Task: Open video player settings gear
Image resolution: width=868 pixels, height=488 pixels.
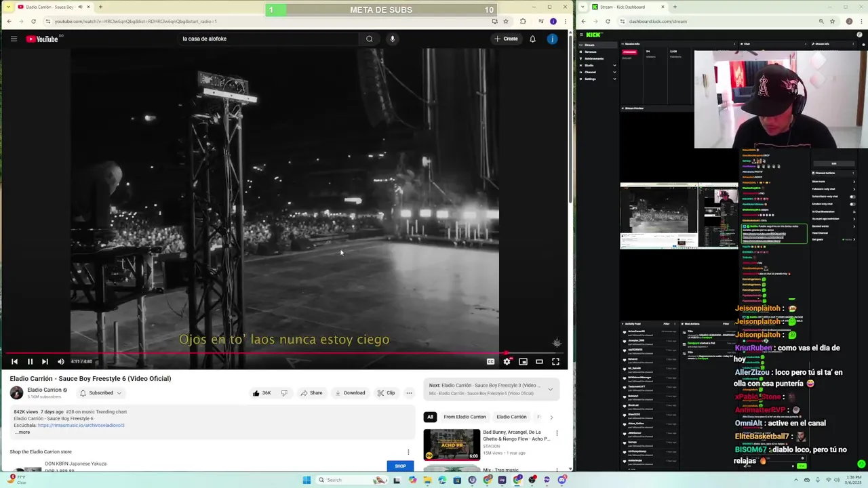Action: [507, 361]
